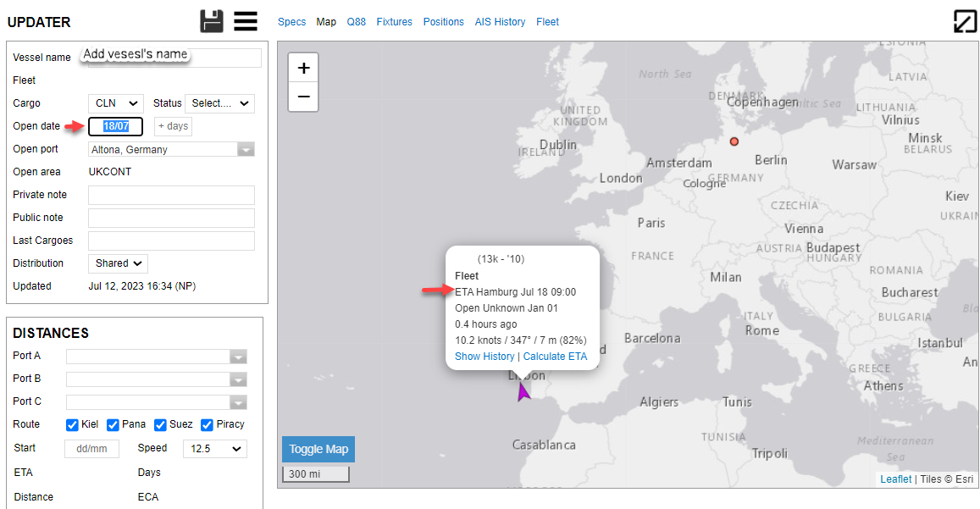Click the red port marker near Hamburg
Viewport: 980px width, 509px height.
click(734, 141)
